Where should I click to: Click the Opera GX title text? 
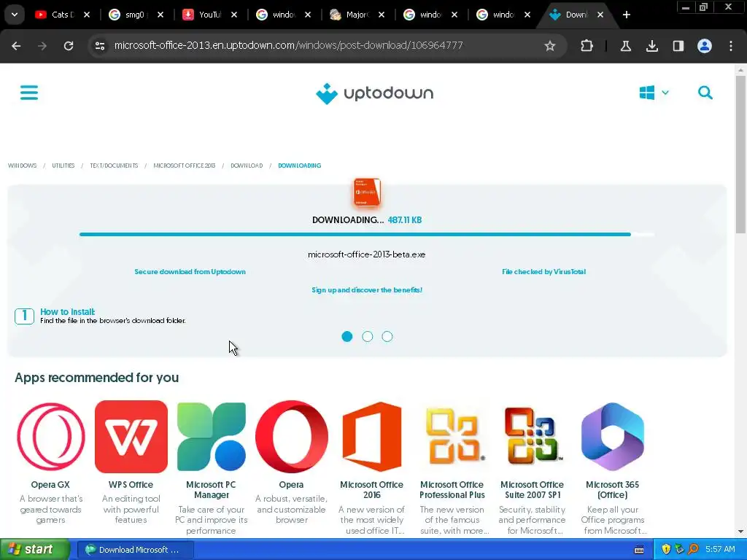[x=50, y=485]
